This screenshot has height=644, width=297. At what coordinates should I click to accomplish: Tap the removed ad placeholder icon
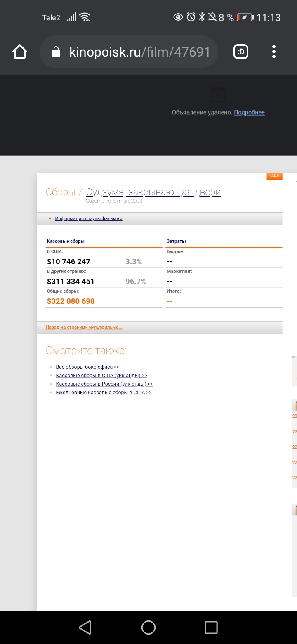[218, 95]
